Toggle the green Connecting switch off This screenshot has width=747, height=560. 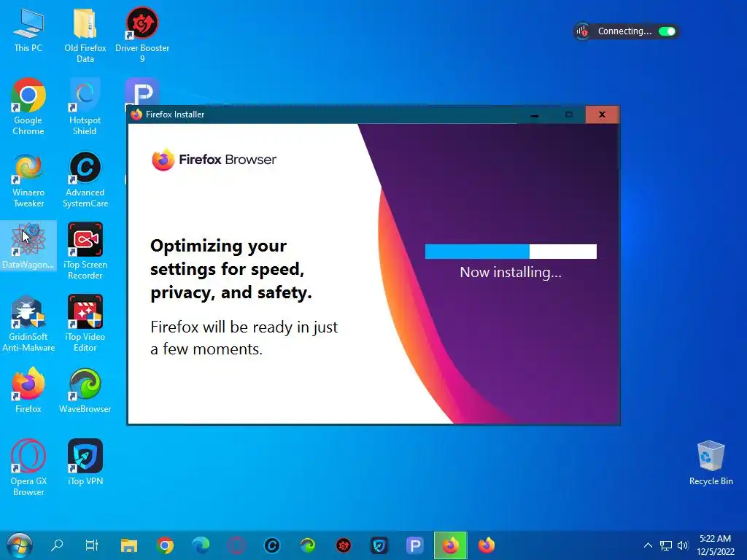point(667,31)
